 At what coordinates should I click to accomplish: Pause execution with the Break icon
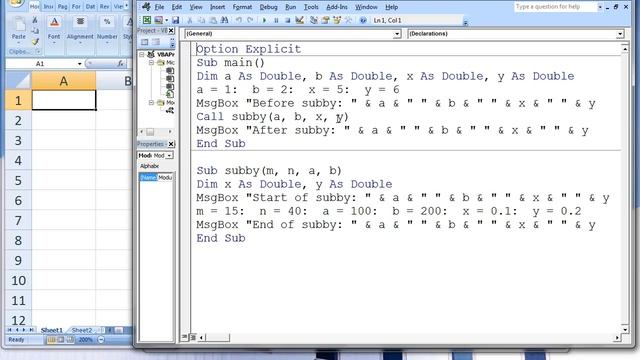click(x=276, y=20)
